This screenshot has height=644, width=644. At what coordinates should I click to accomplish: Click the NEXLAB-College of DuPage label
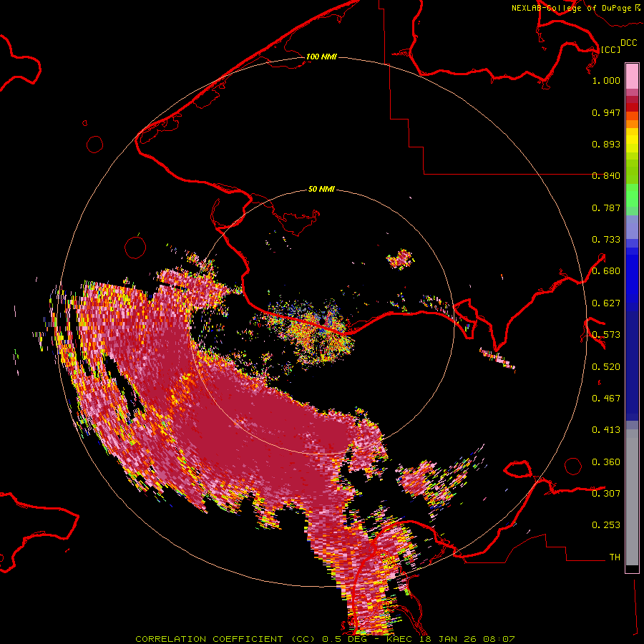point(573,8)
